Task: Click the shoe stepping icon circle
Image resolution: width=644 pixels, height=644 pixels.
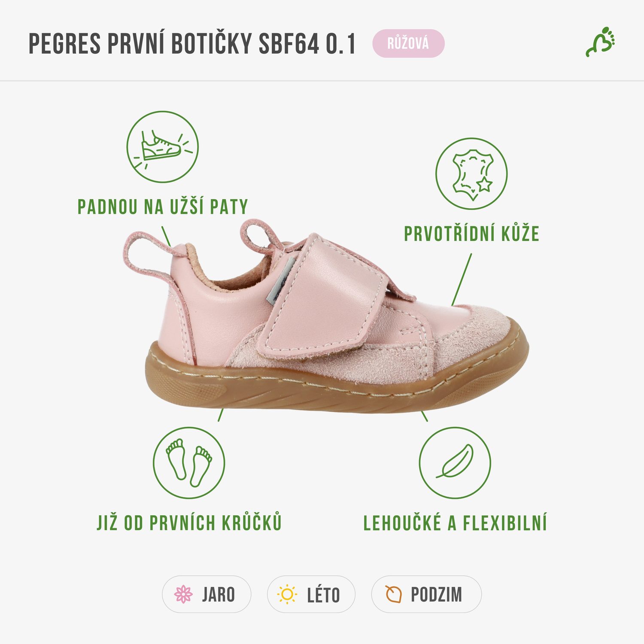Action: (162, 147)
